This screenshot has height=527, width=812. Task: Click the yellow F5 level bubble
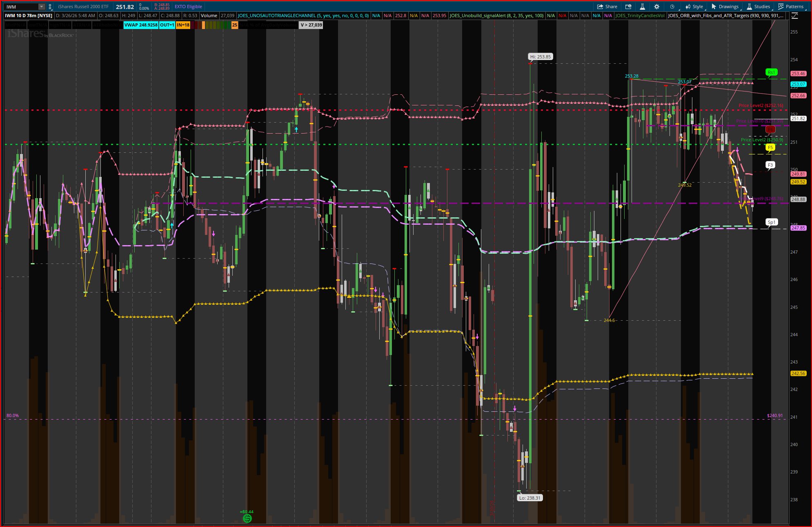(770, 147)
